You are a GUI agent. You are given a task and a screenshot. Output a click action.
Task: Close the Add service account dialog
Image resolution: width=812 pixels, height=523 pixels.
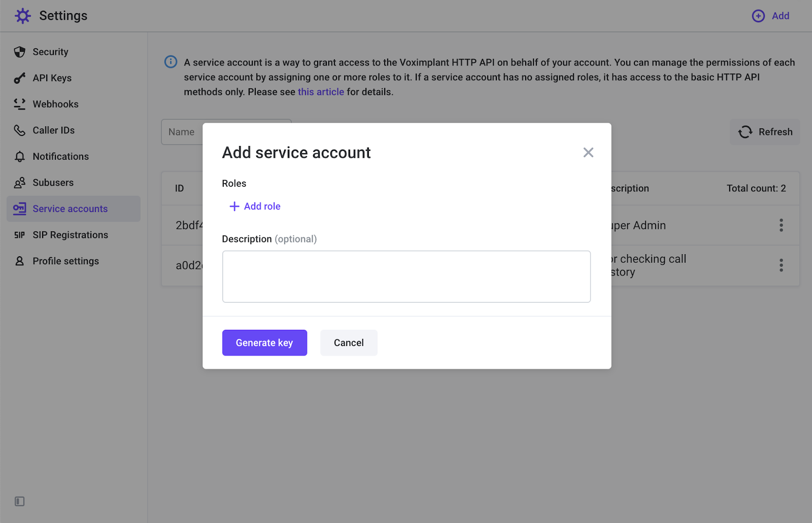(588, 153)
